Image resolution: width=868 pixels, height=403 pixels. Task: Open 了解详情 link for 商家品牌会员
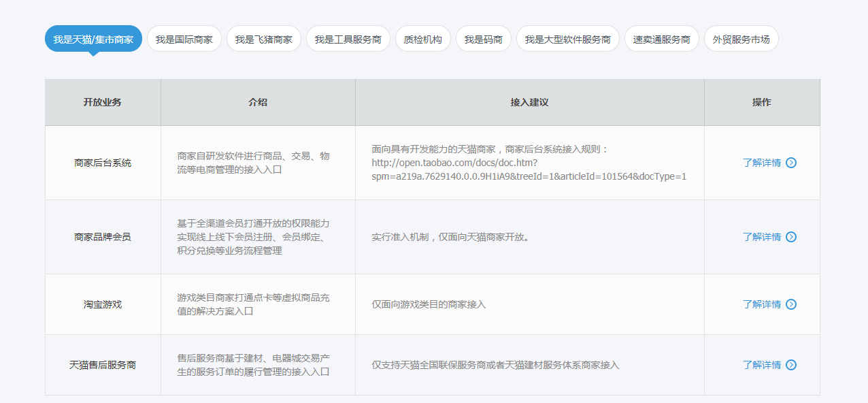click(762, 237)
